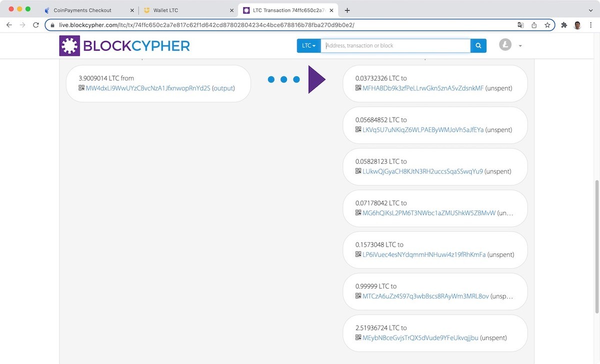
Task: Click QR icon beside LUkwQjGyaCH8KJtN3RH2uccsSqaSSwqYu9
Action: coord(358,171)
